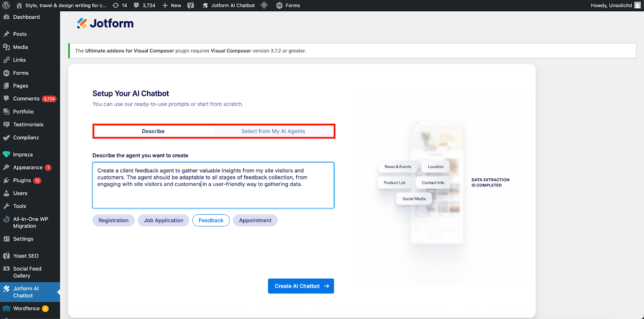
Task: Click the Jotform logo at page top
Action: [x=105, y=23]
